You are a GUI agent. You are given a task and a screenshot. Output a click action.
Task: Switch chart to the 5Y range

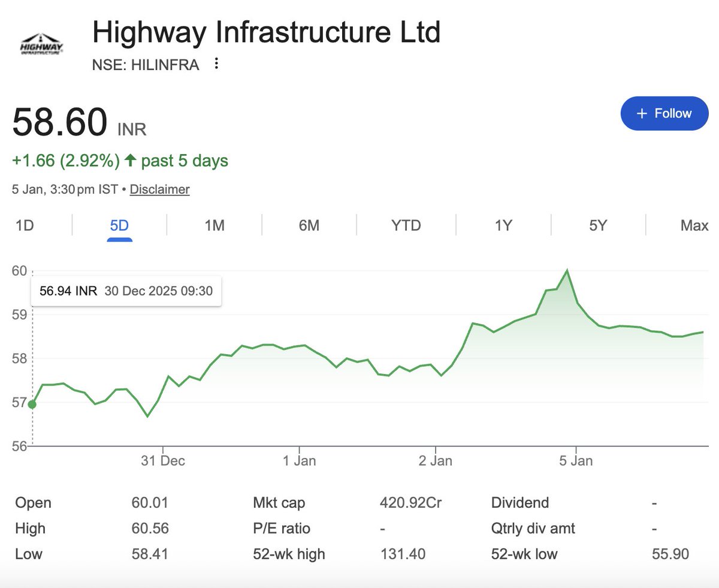[598, 225]
